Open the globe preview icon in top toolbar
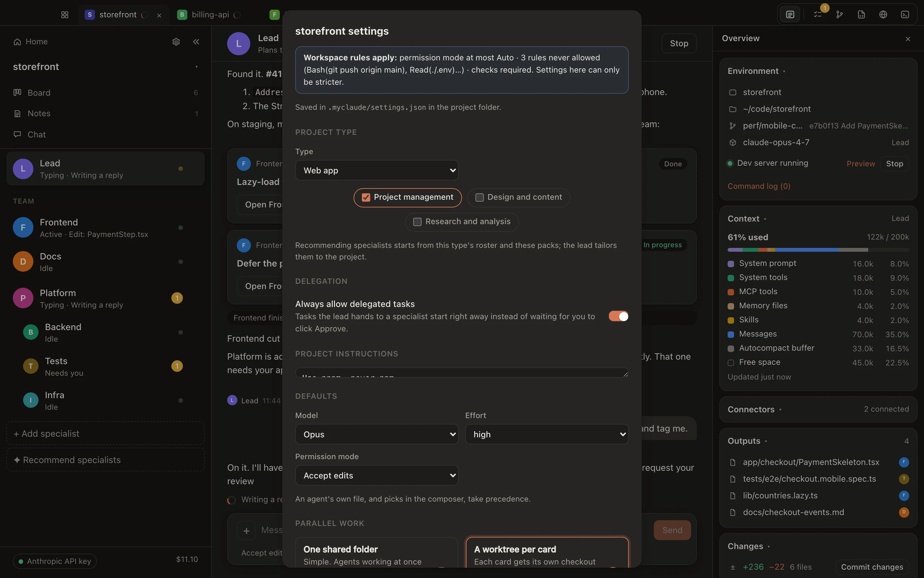 (883, 14)
